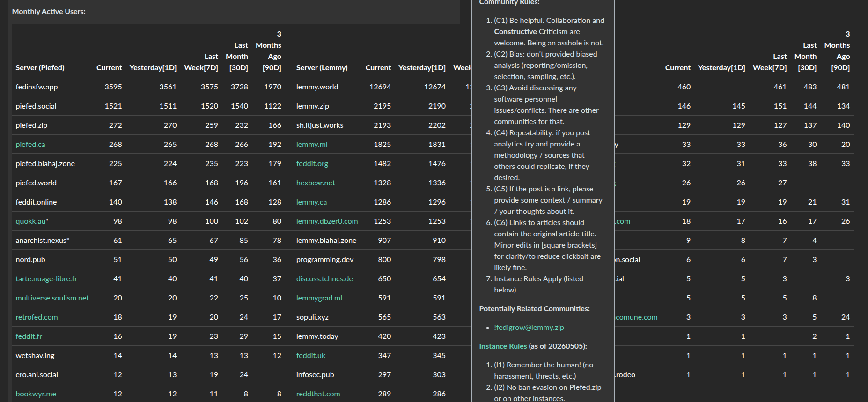Visit the feddit.org link
Viewport: 868px width, 402px height.
point(312,164)
